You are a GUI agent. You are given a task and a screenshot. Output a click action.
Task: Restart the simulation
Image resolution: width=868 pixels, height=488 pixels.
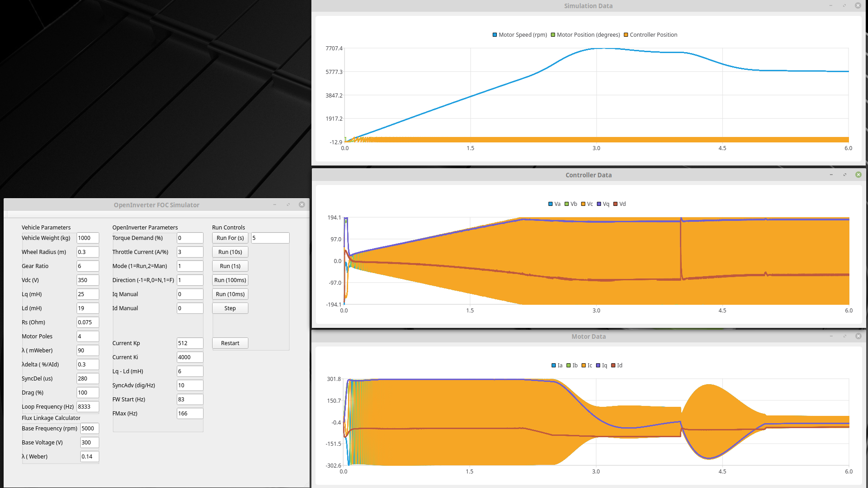230,343
